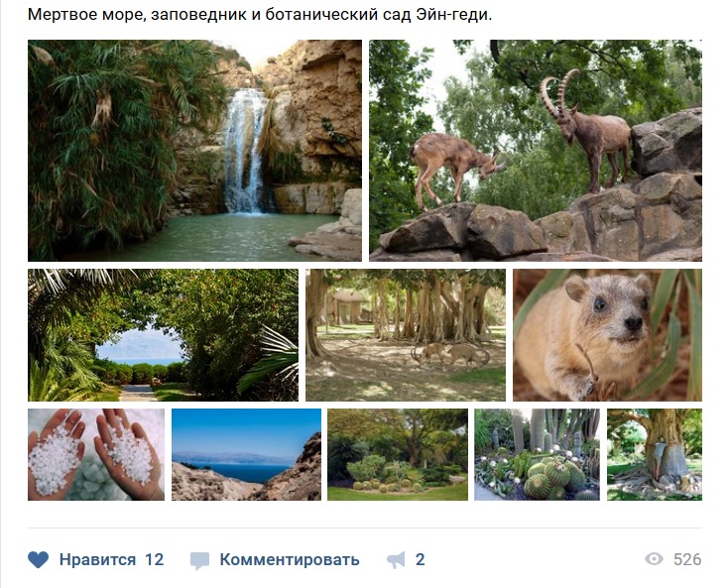728x588 pixels.
Task: Click the views eye icon
Action: pos(654,559)
